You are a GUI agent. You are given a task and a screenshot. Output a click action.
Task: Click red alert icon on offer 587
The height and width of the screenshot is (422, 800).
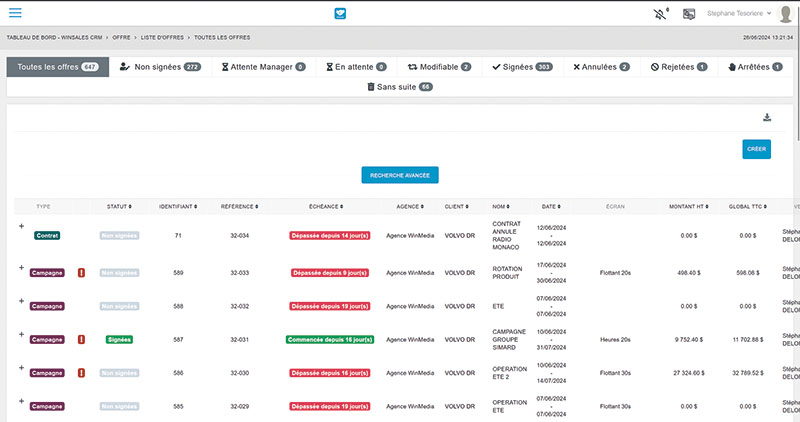[81, 340]
